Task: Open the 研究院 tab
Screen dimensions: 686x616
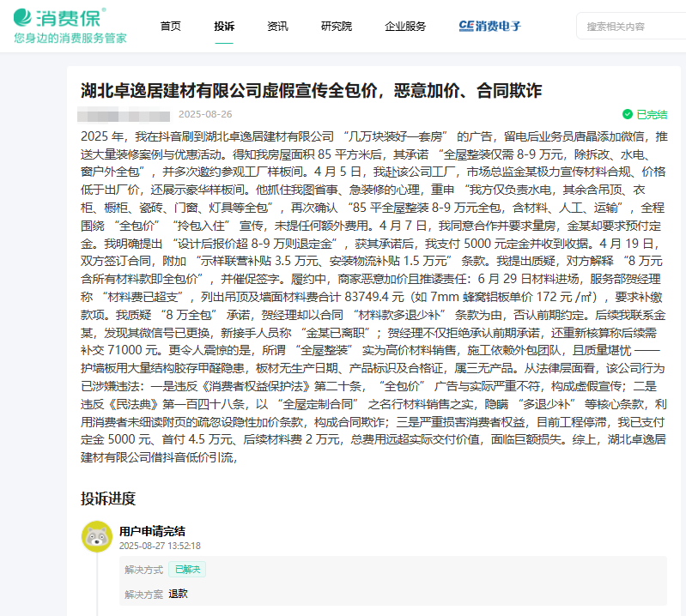Action: [x=337, y=27]
